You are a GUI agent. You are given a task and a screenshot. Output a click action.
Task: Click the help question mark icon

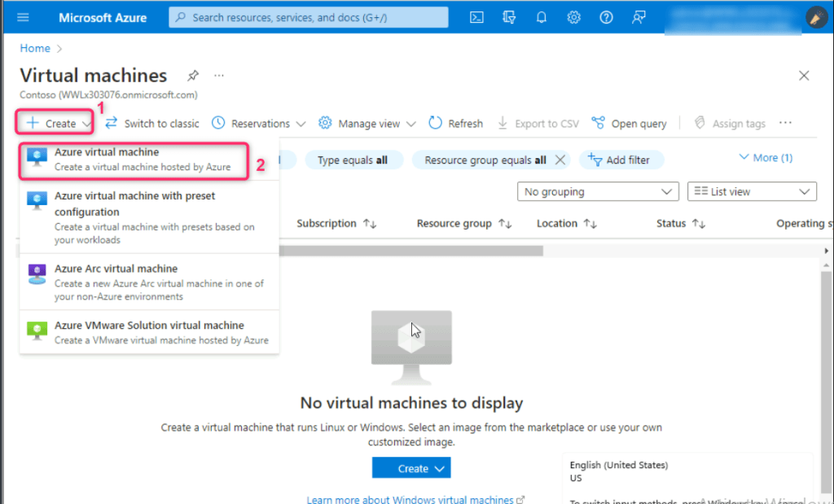click(605, 17)
